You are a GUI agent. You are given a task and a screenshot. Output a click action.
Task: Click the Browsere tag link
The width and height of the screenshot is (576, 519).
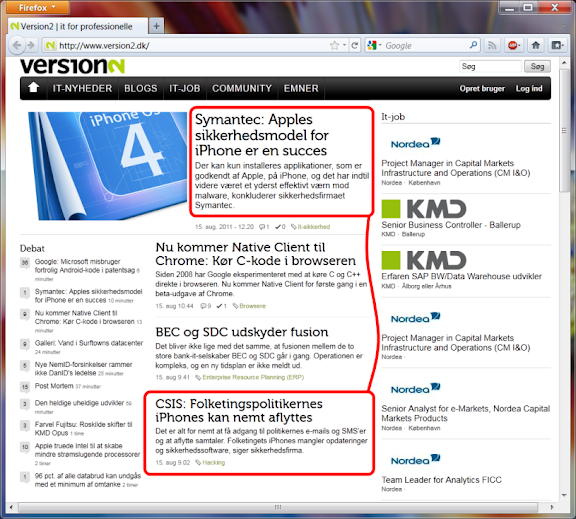click(252, 306)
